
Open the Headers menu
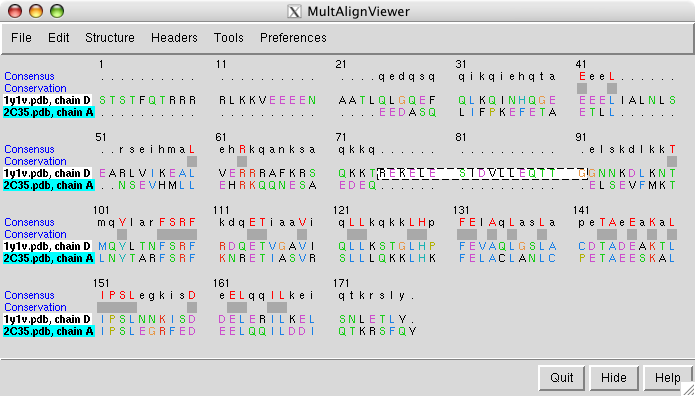point(174,38)
